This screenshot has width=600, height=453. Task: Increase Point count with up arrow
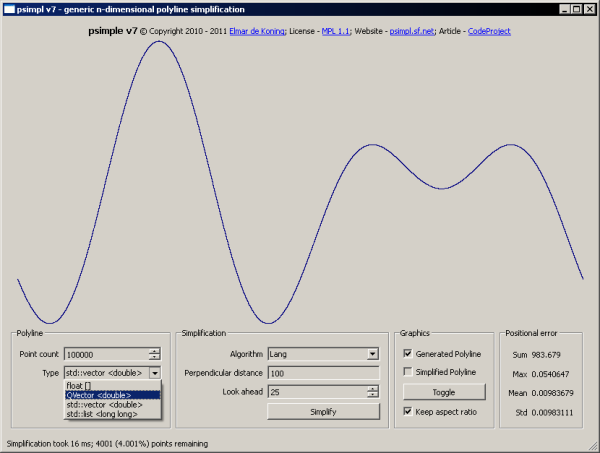(x=154, y=350)
